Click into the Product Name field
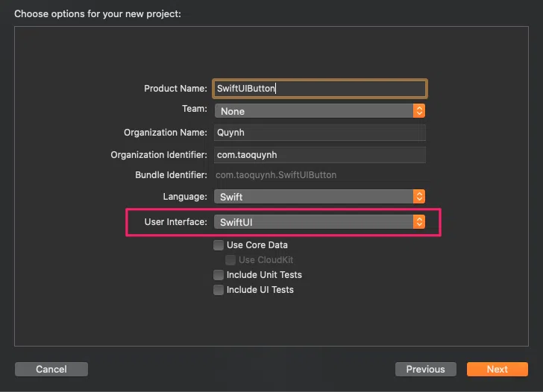This screenshot has height=392, width=543. coord(320,89)
